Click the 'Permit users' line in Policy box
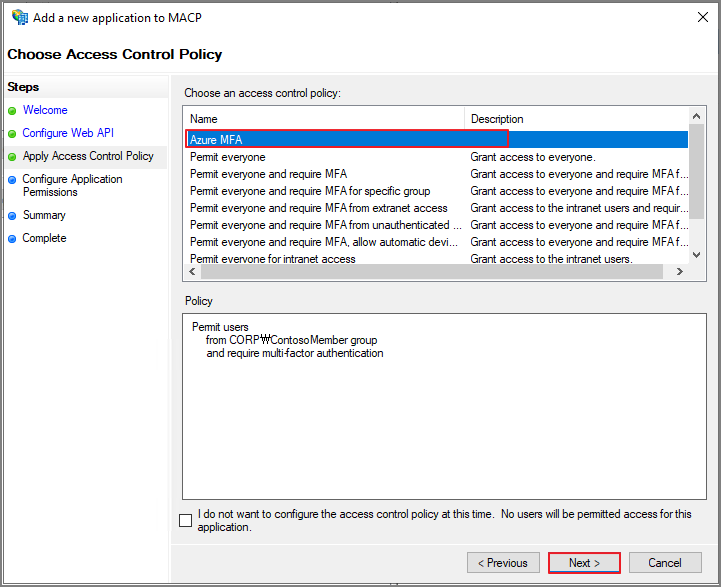721x587 pixels. click(x=220, y=327)
